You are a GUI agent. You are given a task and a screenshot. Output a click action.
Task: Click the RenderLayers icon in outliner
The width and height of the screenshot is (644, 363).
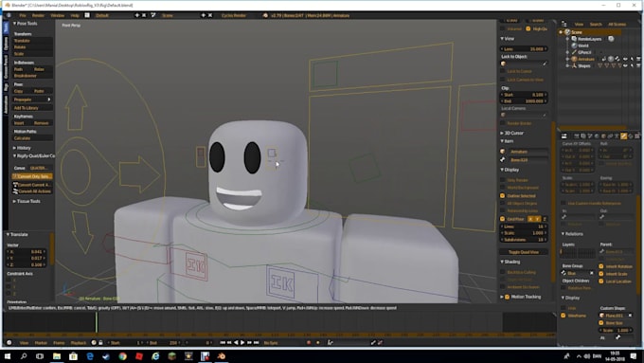pyautogui.click(x=574, y=39)
